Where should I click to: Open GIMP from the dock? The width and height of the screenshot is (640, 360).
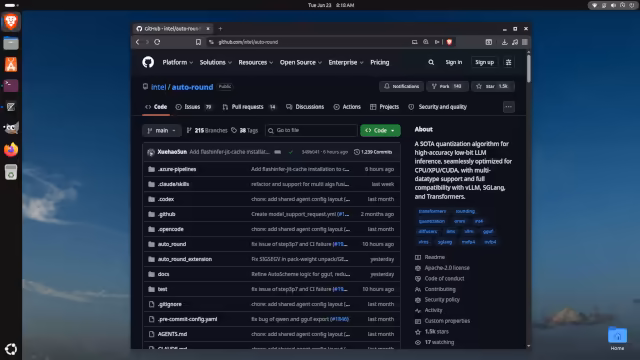tap(11, 129)
